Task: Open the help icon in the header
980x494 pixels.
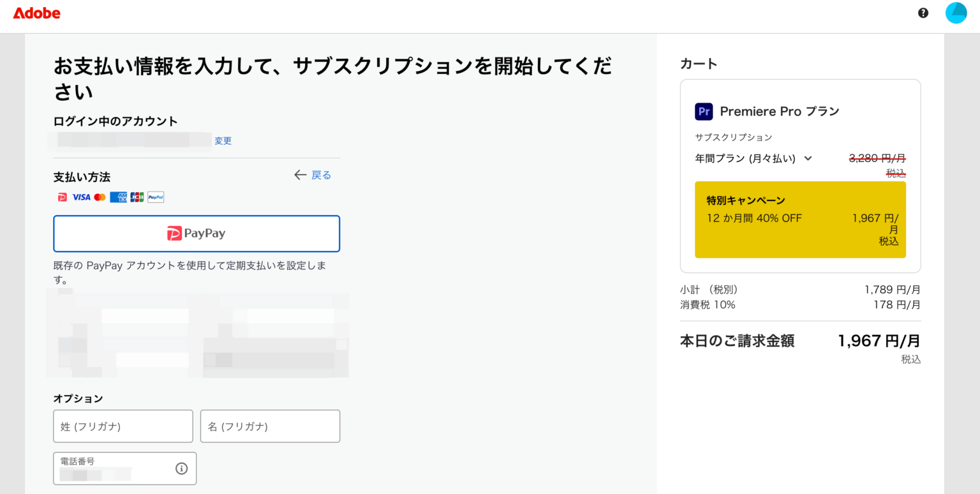Action: pos(923,12)
